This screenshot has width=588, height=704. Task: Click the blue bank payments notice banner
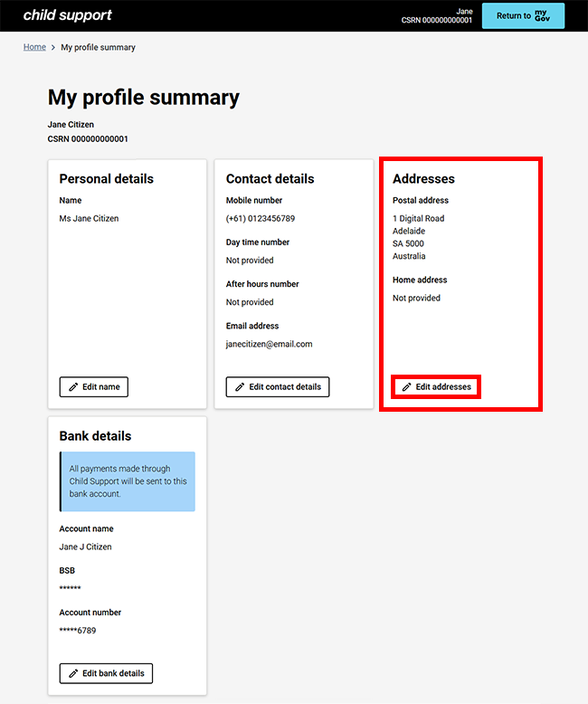[x=128, y=481]
